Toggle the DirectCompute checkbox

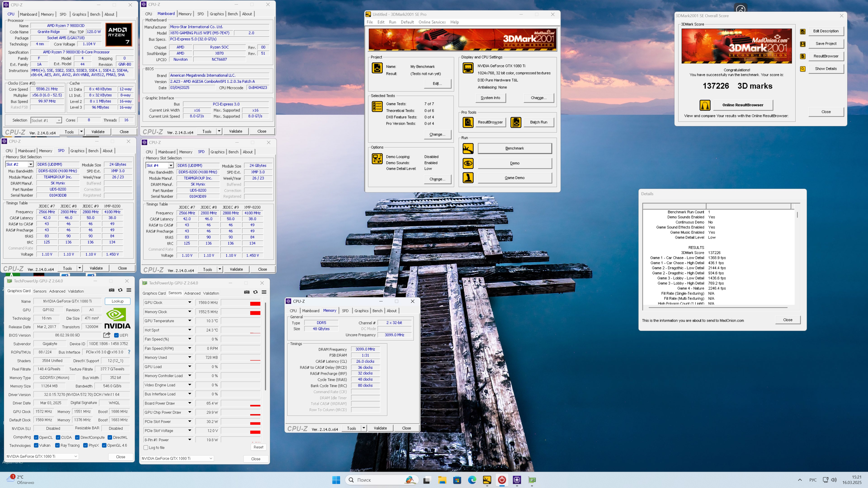(77, 437)
